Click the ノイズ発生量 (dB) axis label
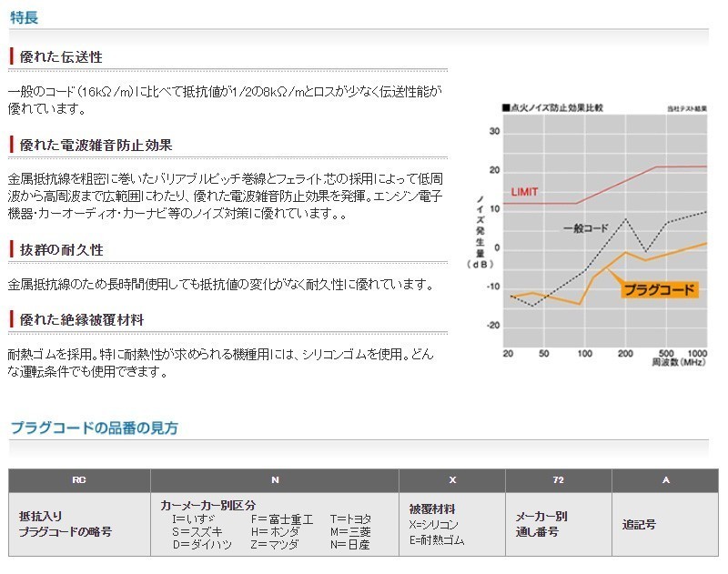 point(480,232)
